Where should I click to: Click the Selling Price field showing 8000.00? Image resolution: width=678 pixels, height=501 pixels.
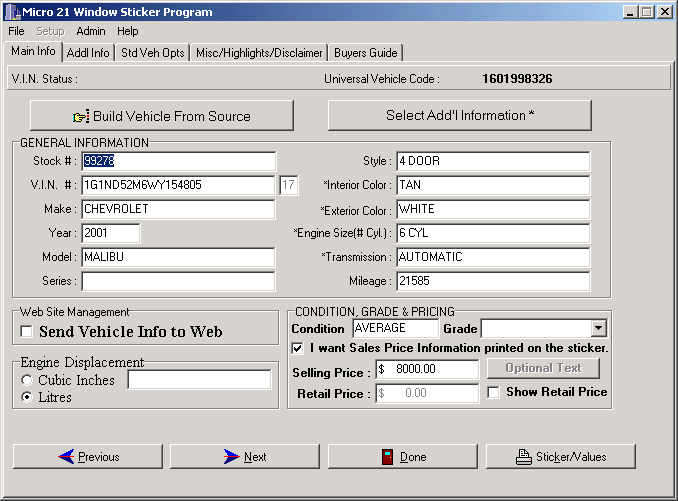[427, 369]
